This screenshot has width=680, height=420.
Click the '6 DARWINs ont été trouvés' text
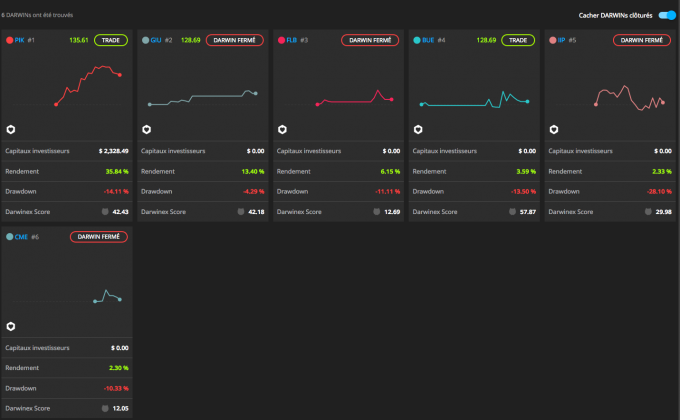click(x=37, y=15)
